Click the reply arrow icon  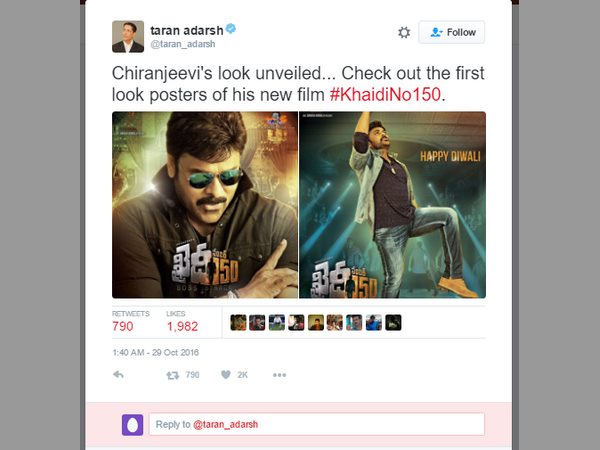click(118, 375)
